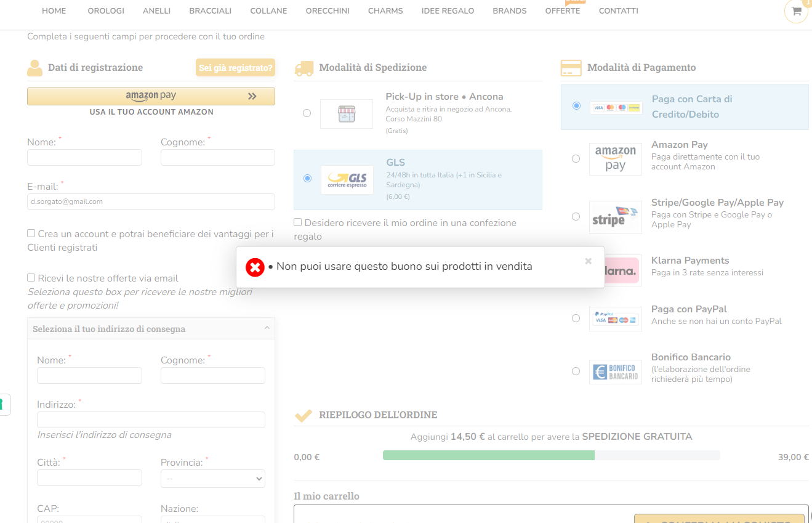
Task: Click registration Nome input field
Action: tap(84, 158)
